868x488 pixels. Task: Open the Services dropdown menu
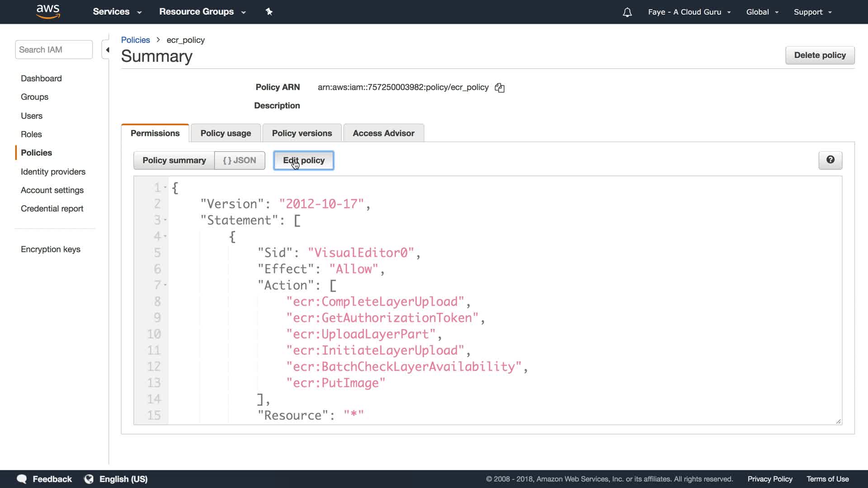point(117,12)
